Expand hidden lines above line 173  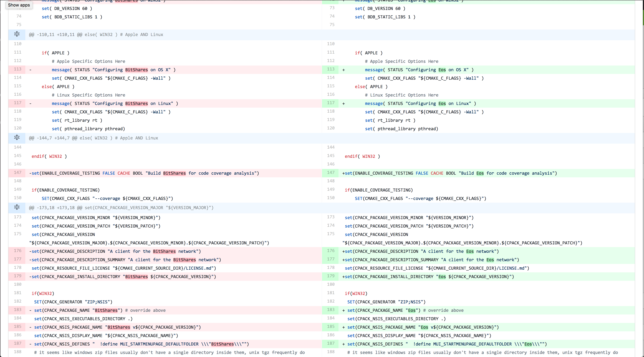click(17, 207)
